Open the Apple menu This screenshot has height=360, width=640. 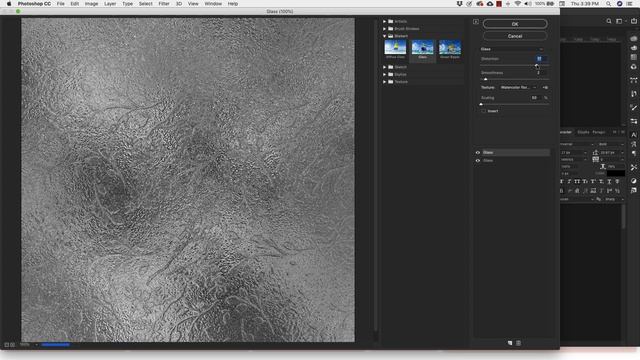[x=9, y=4]
